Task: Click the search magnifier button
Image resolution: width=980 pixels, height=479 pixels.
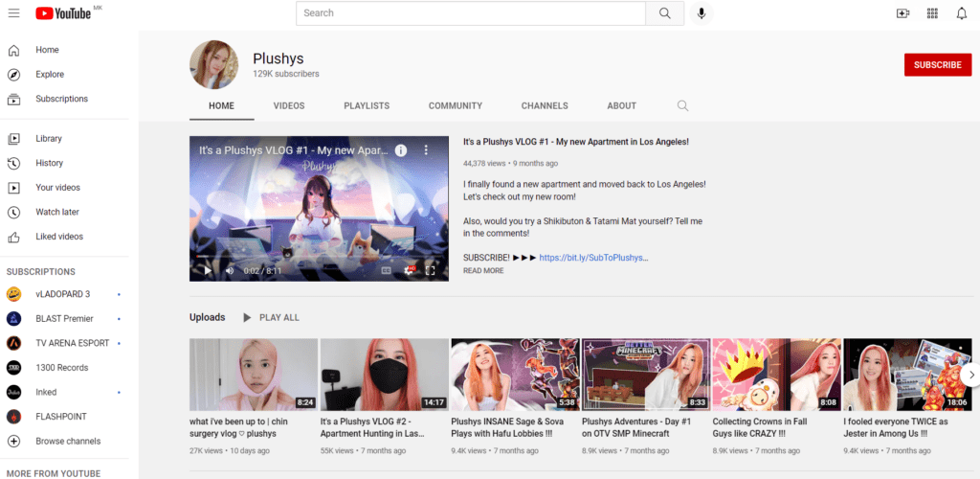Action: (664, 13)
